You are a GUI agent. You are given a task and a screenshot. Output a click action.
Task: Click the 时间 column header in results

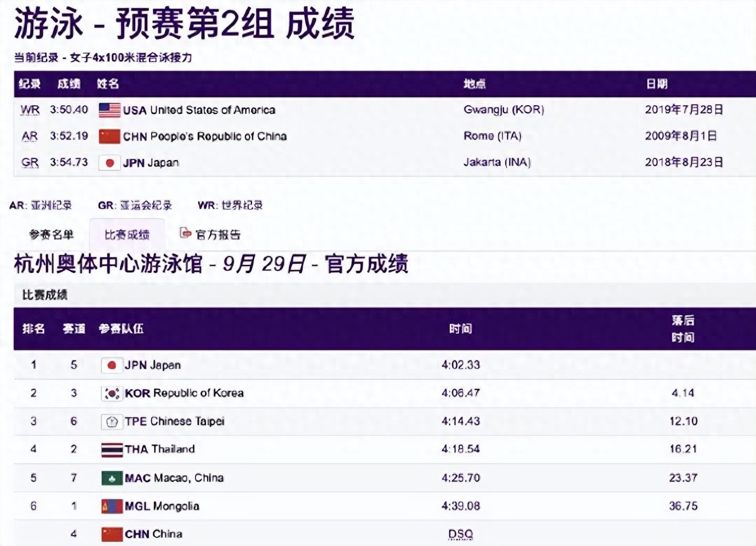pos(460,329)
